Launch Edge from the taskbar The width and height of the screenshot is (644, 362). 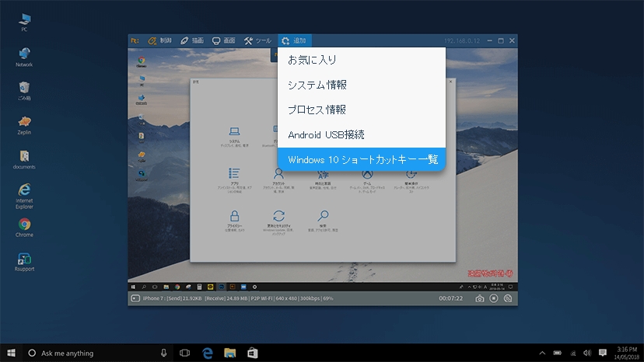coord(208,353)
